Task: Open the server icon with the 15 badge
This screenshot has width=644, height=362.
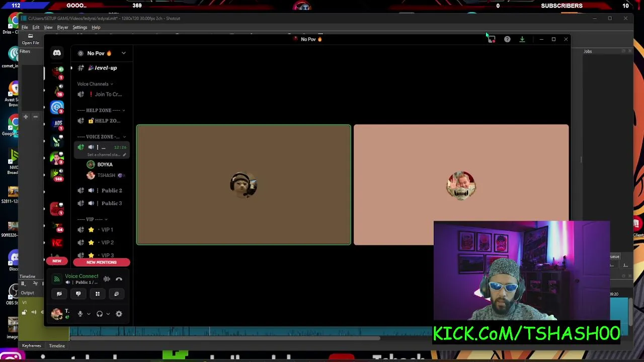Action: [x=57, y=90]
